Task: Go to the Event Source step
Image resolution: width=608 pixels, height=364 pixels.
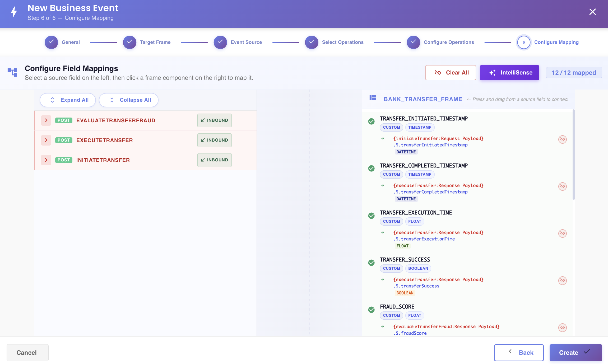Action: coord(238,42)
